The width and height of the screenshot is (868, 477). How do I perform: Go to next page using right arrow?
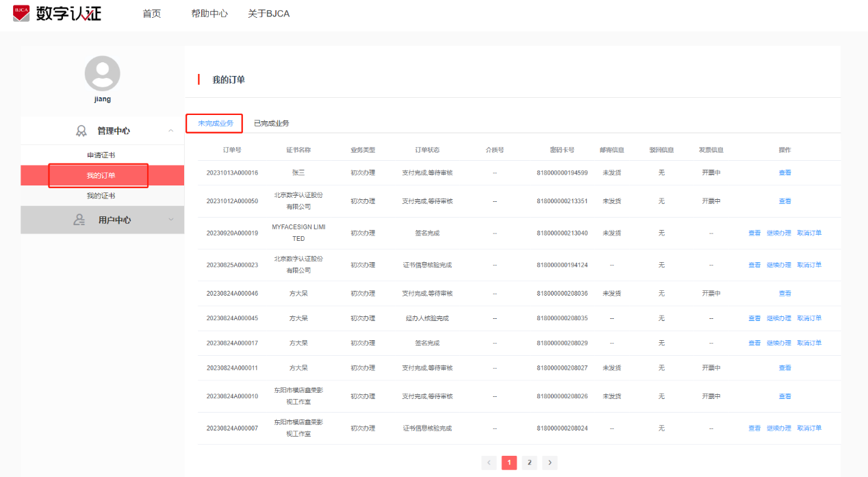pyautogui.click(x=550, y=463)
